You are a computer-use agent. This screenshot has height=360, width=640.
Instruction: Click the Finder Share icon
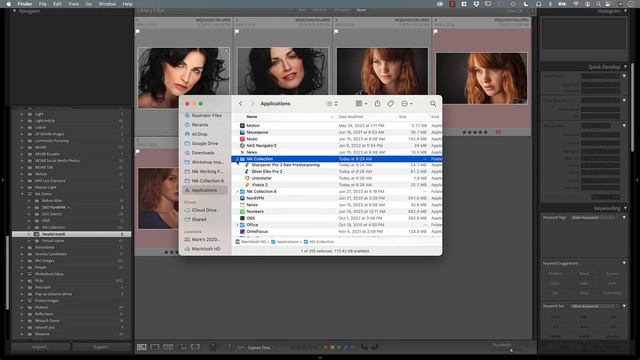click(x=378, y=104)
